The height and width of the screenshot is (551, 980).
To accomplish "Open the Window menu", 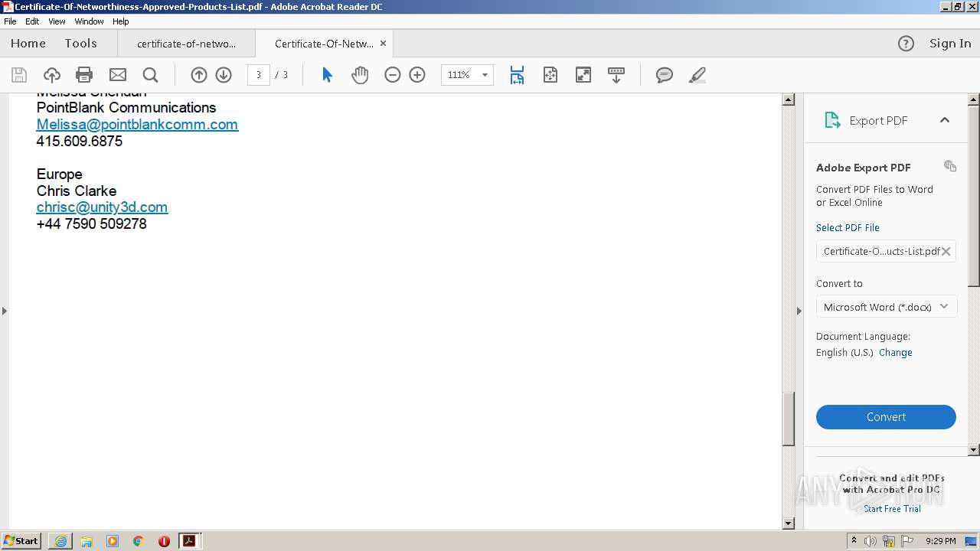I will pyautogui.click(x=89, y=21).
